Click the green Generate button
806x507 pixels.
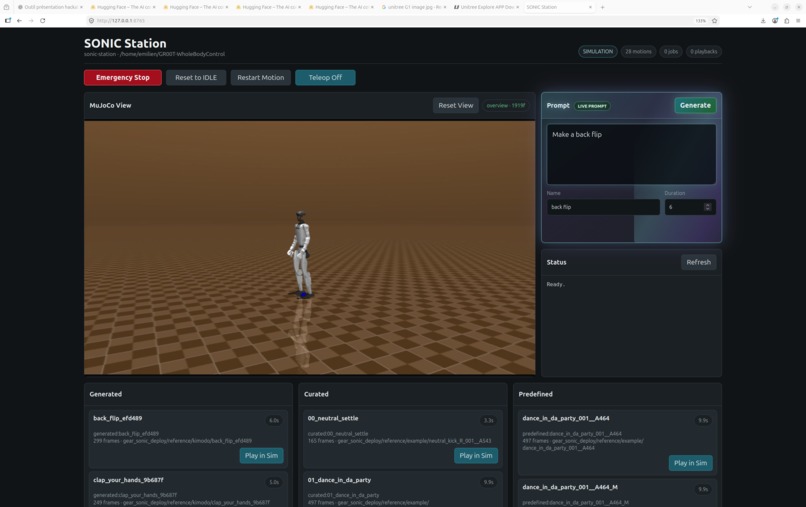pos(695,105)
